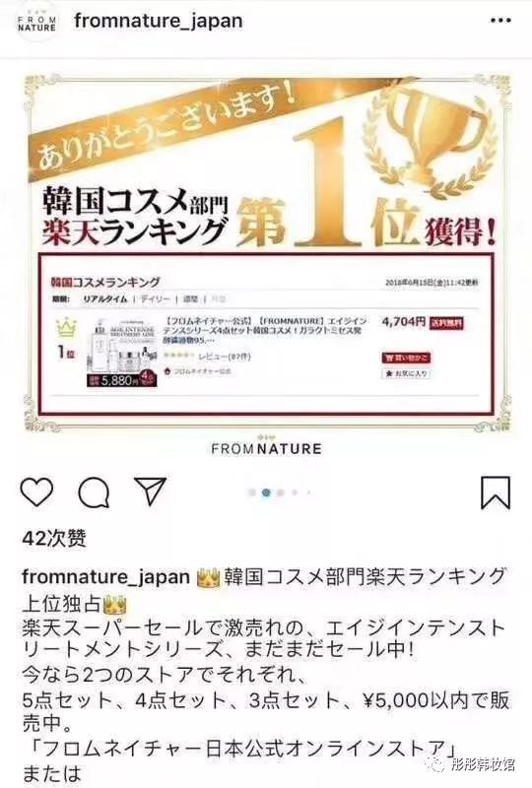Share the post via paper plane icon

click(151, 491)
